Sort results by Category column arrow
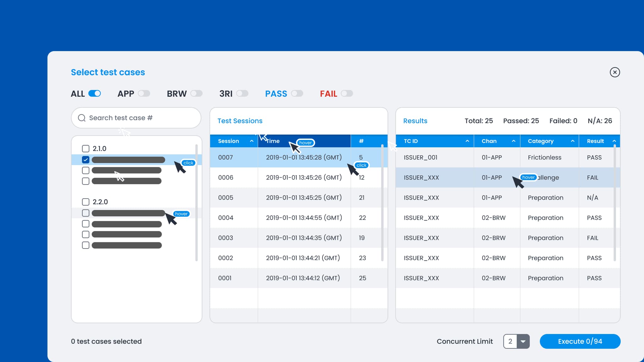The width and height of the screenshot is (644, 362). pos(573,141)
